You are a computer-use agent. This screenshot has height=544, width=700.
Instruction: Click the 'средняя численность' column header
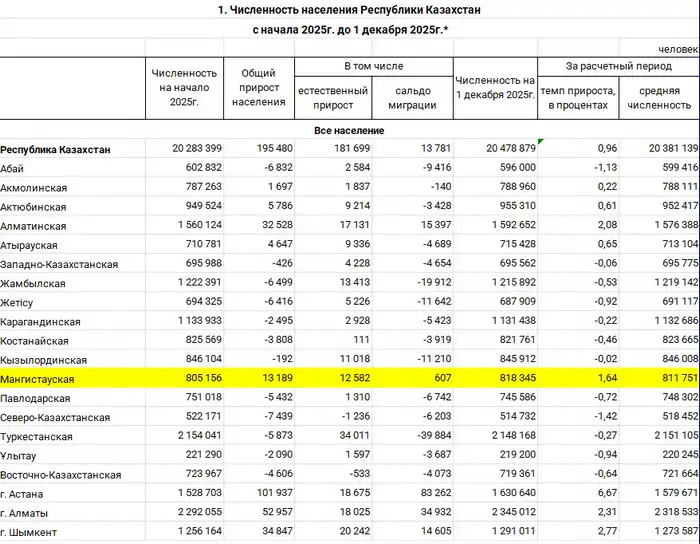[x=660, y=98]
